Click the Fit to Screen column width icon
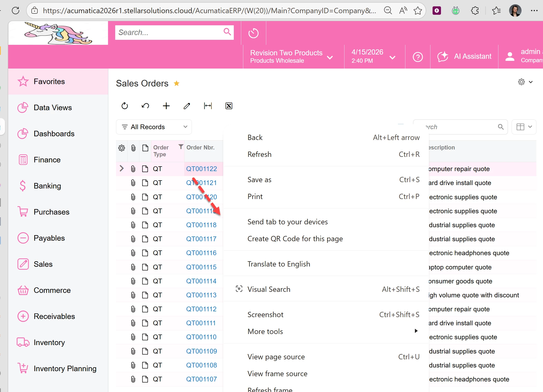 click(208, 106)
